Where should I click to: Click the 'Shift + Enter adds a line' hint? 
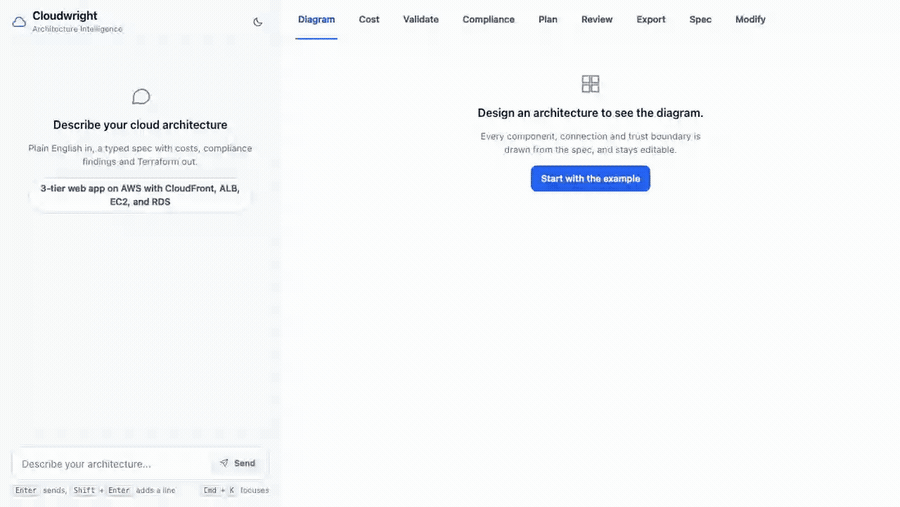(123, 490)
